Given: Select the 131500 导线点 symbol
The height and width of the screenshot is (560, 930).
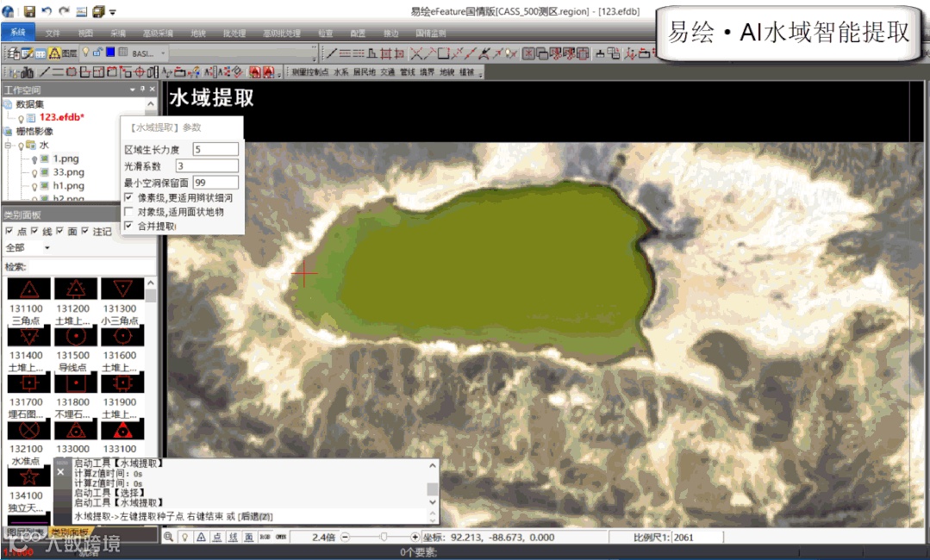Looking at the screenshot, I should [x=75, y=336].
